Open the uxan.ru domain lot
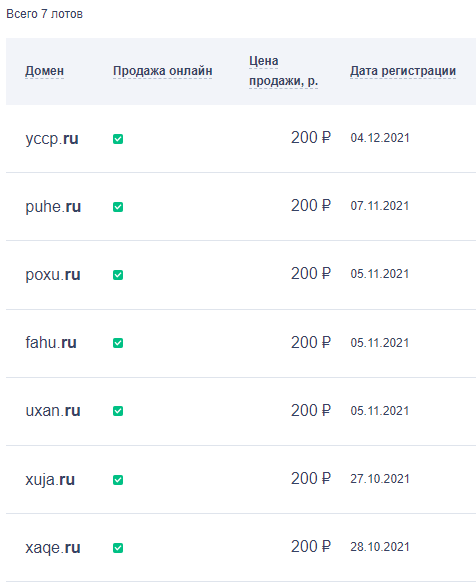 pyautogui.click(x=53, y=410)
